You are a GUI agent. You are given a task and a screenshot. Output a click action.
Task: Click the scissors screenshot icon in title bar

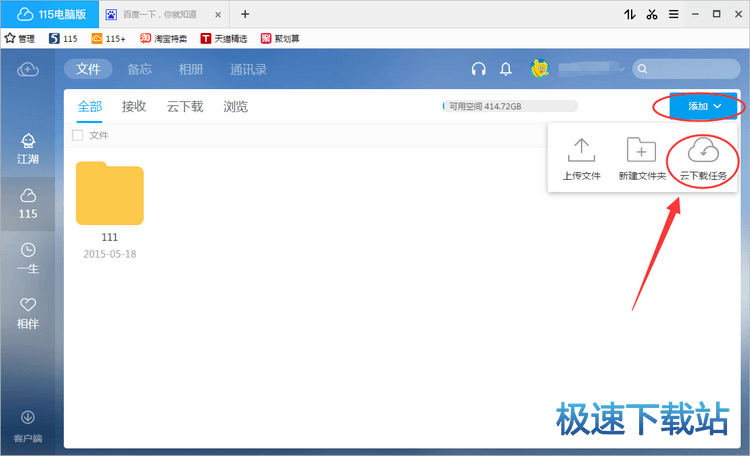click(x=651, y=14)
